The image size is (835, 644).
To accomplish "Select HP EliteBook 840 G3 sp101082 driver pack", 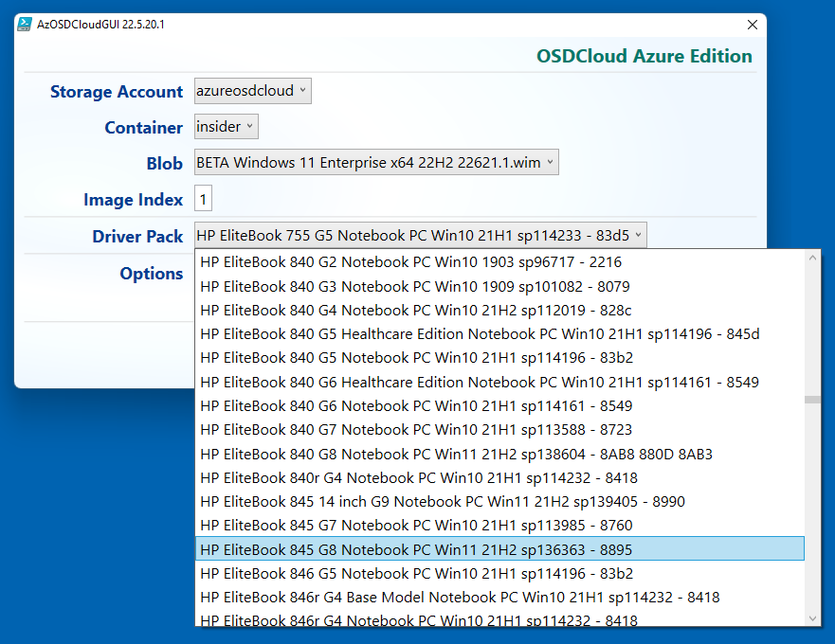I will pyautogui.click(x=499, y=286).
